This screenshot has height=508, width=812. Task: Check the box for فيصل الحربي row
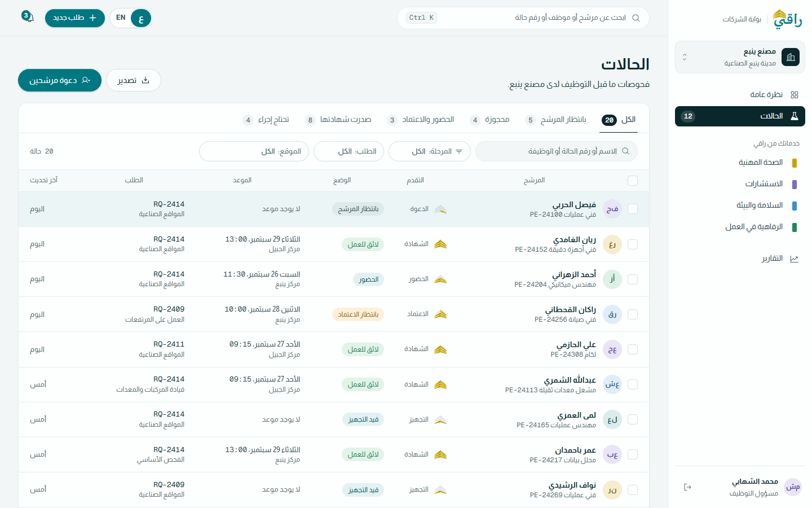pos(633,209)
